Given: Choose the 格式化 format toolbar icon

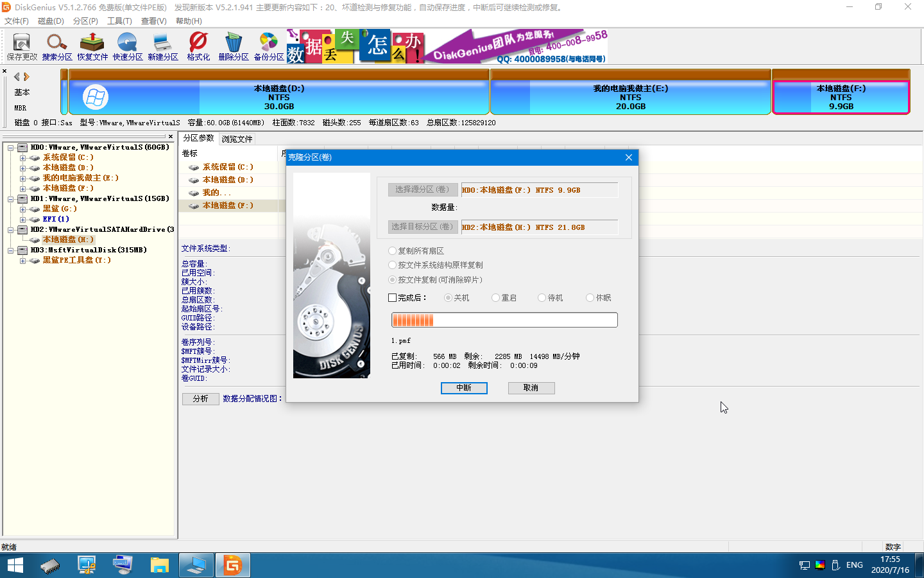Looking at the screenshot, I should pos(198,47).
